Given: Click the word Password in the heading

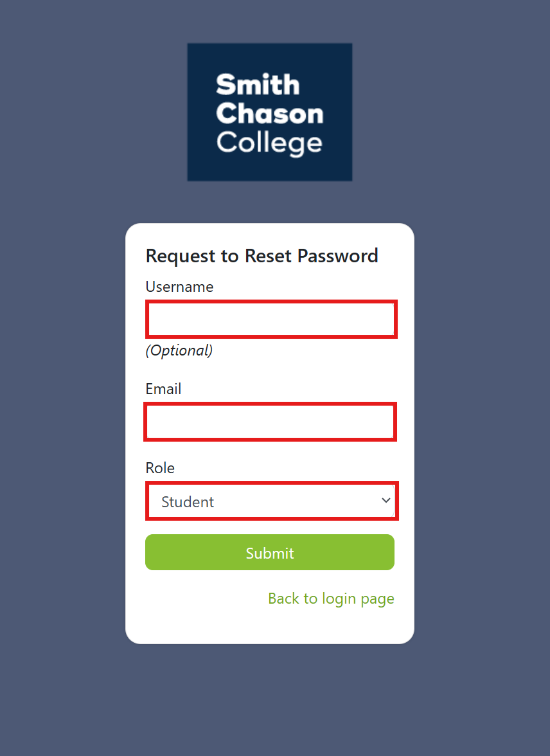Looking at the screenshot, I should point(337,256).
